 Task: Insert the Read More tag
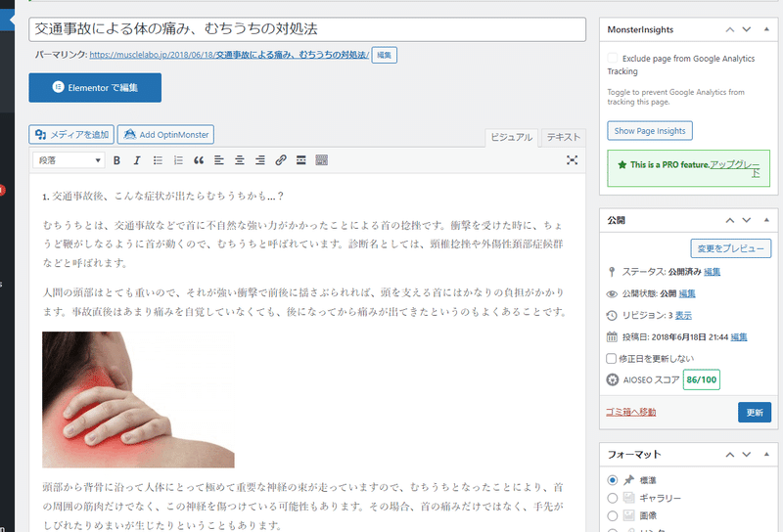coord(301,160)
